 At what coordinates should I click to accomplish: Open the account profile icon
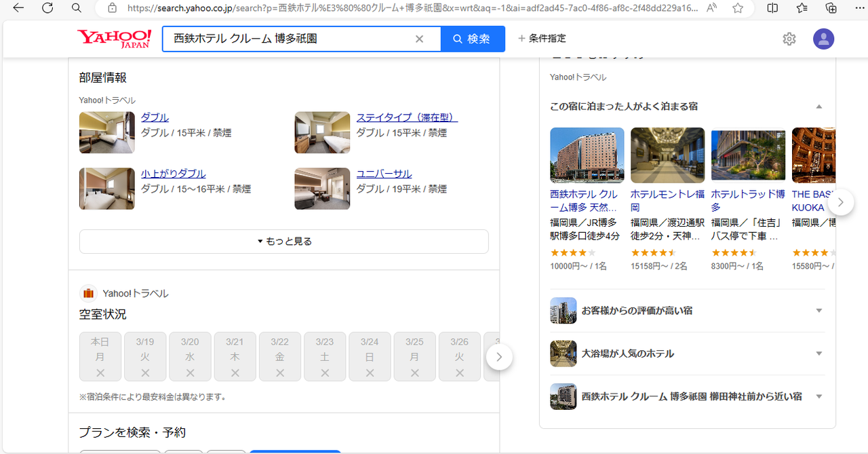pyautogui.click(x=823, y=39)
